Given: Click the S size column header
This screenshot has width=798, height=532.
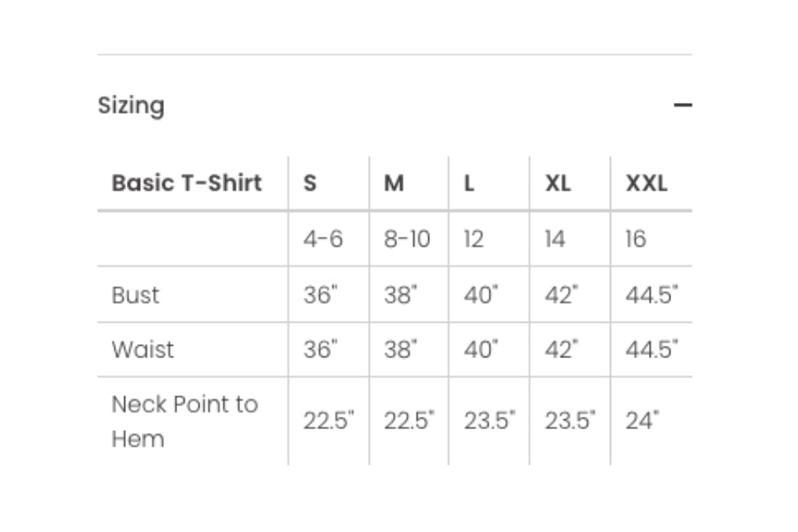Looking at the screenshot, I should 310,184.
